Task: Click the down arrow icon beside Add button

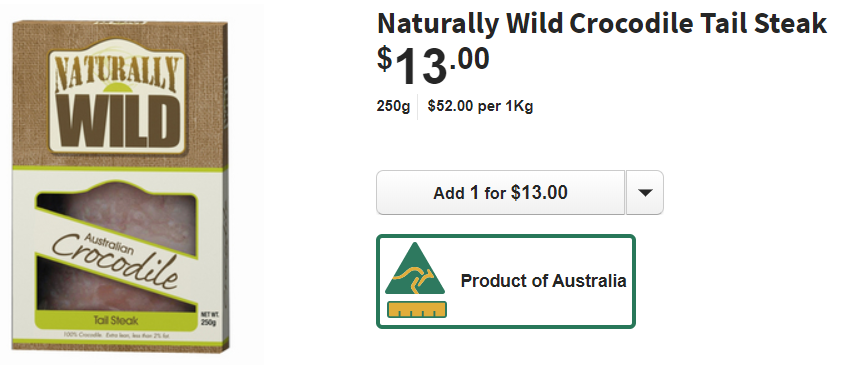Action: point(645,192)
